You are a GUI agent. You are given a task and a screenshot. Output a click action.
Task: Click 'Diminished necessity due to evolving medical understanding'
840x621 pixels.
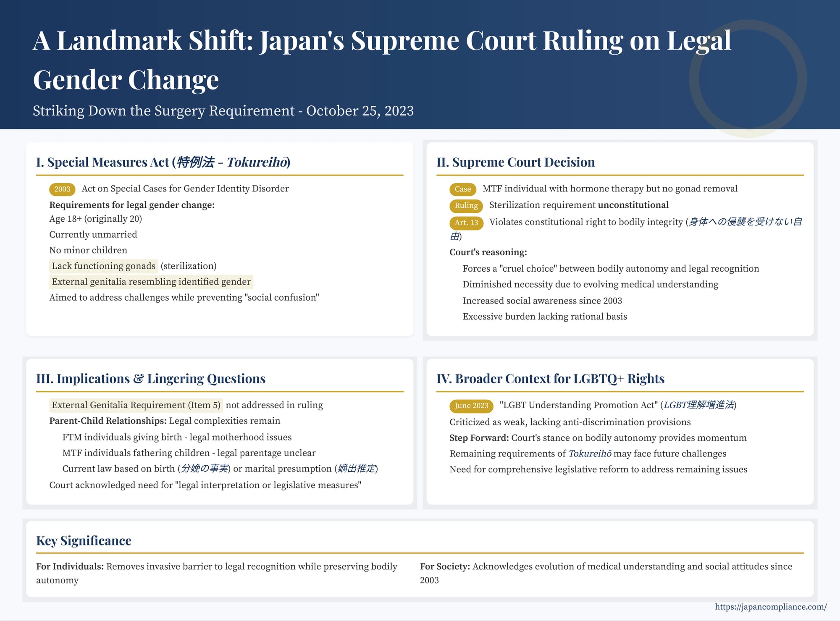pyautogui.click(x=590, y=284)
